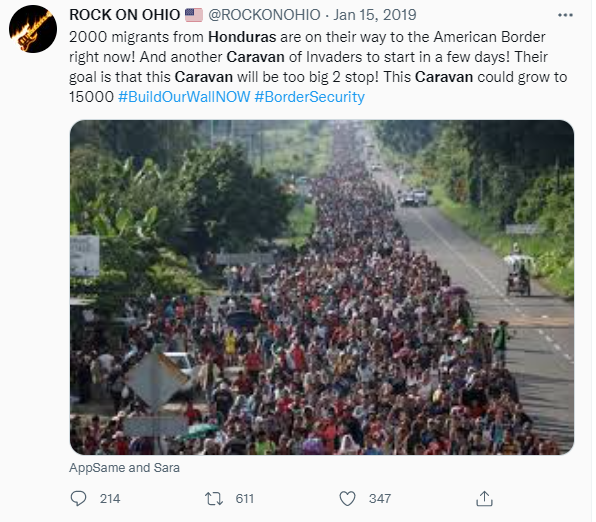The image size is (596, 522).
Task: Open the three-dot more options menu
Action: (x=565, y=15)
